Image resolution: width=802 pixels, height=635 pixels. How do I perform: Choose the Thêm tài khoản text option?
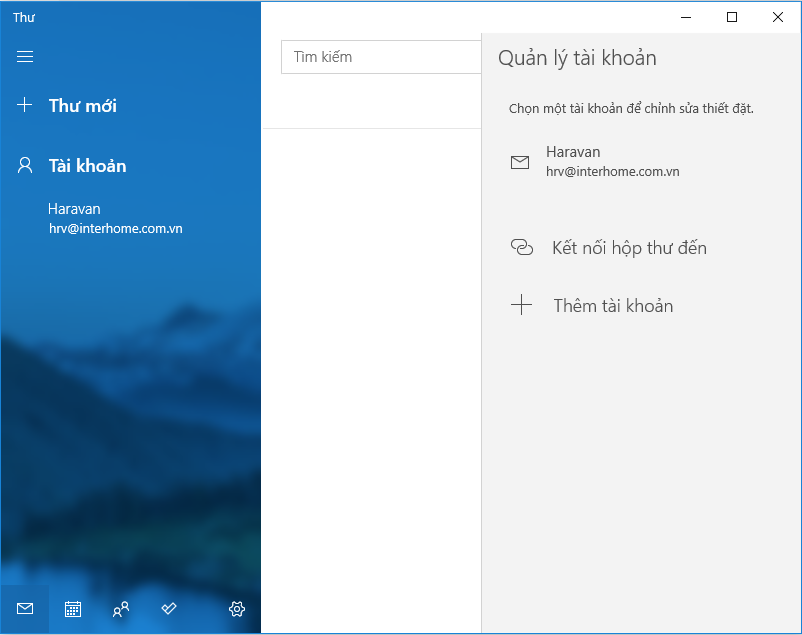[613, 306]
